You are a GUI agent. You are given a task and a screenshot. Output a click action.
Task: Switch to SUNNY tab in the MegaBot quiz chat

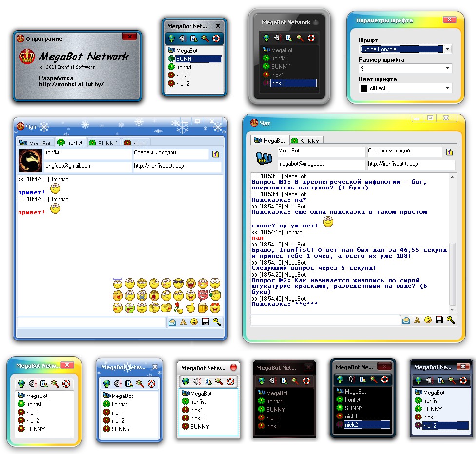point(306,141)
